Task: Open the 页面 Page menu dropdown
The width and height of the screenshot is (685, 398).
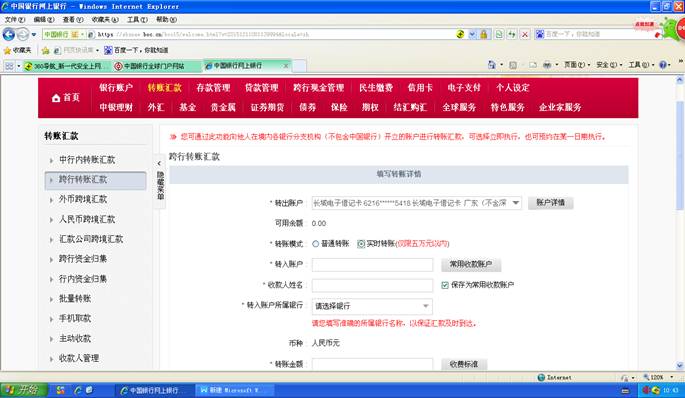Action: pyautogui.click(x=577, y=65)
